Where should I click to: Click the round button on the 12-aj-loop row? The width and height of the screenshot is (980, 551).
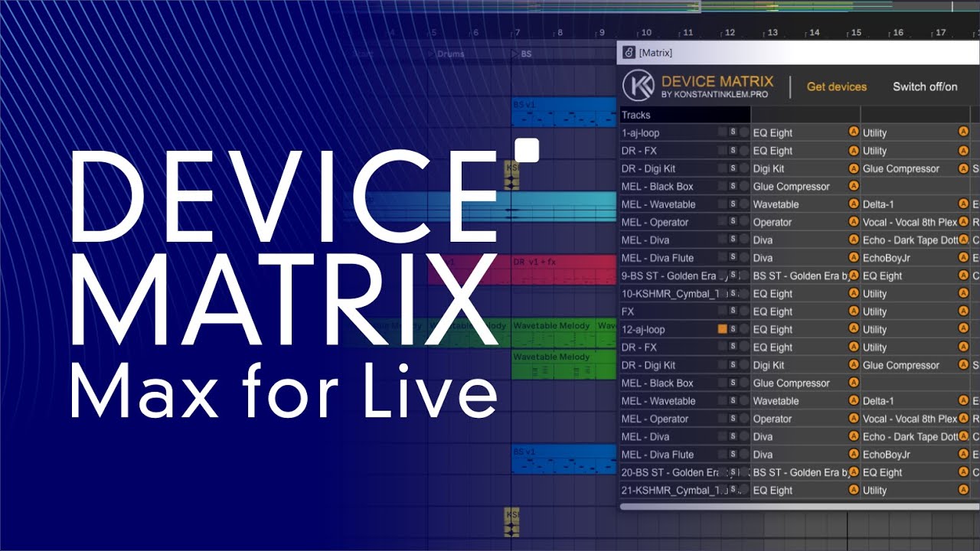pyautogui.click(x=743, y=329)
